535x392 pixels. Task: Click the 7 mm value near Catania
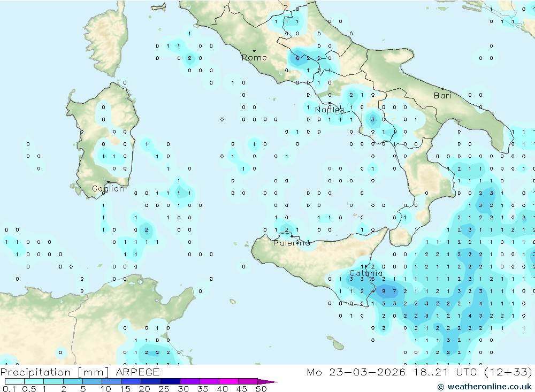pos(394,291)
